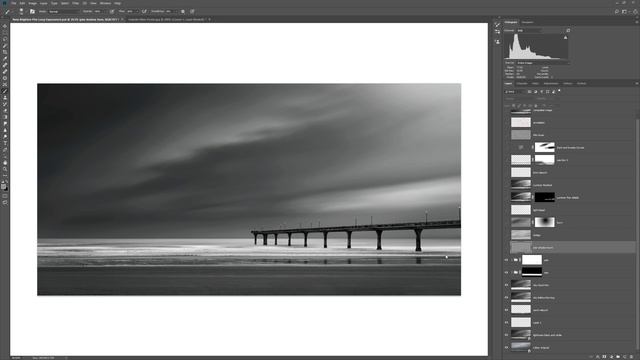This screenshot has width=640, height=360.
Task: Select the Move tool
Action: (x=5, y=26)
